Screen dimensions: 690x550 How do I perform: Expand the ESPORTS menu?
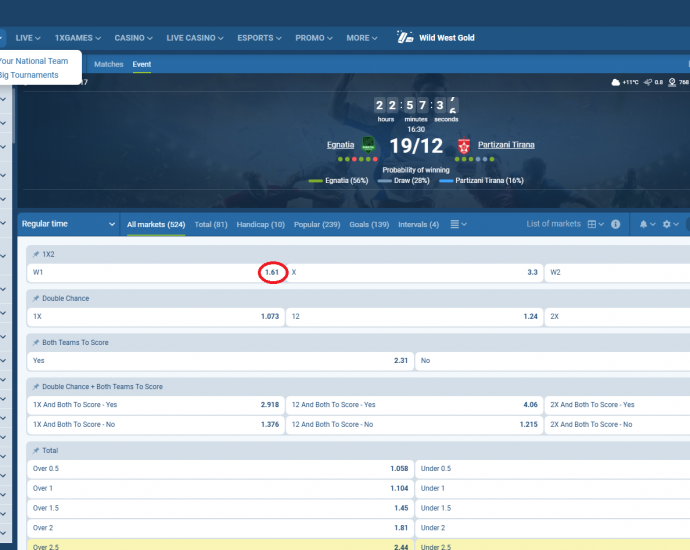point(260,38)
